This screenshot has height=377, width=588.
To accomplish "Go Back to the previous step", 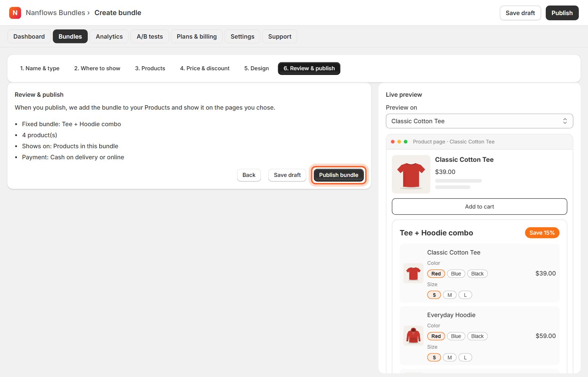I will point(249,175).
